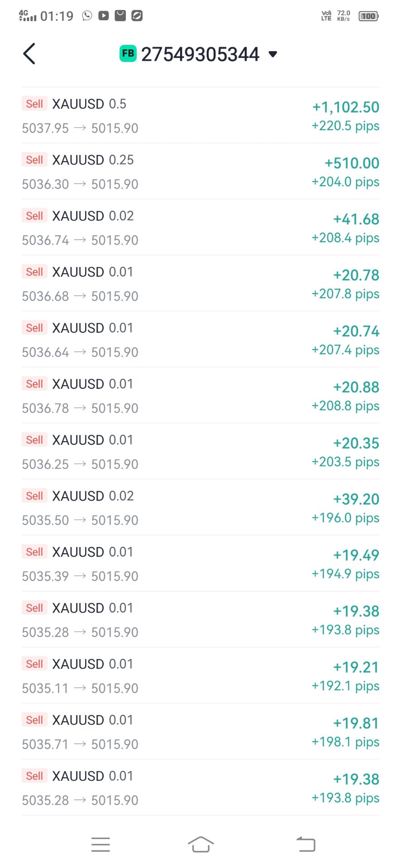Screen dimensions: 401x868
Task: Expand the account number dropdown arrow
Action: (272, 54)
